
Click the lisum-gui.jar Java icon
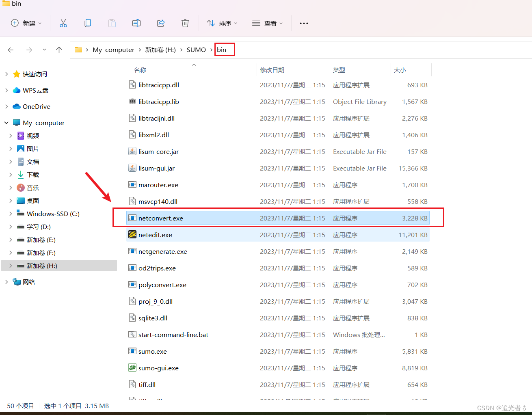pyautogui.click(x=132, y=168)
